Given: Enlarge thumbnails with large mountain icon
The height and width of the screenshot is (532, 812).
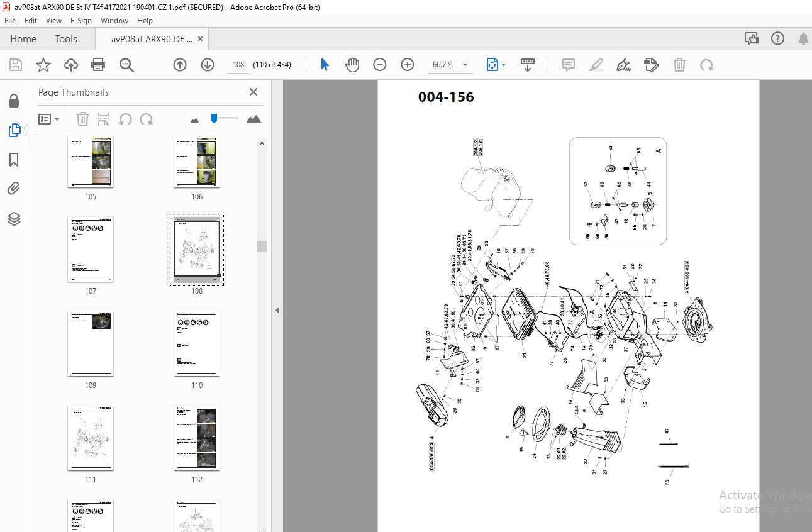Looking at the screenshot, I should pyautogui.click(x=253, y=119).
